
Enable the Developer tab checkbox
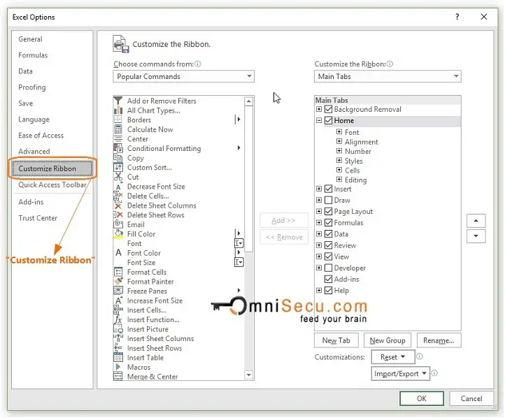pos(328,268)
